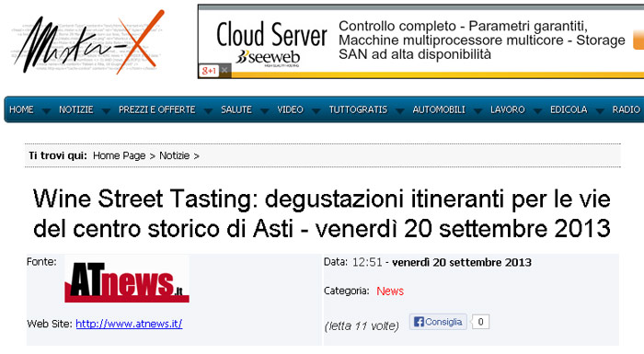Expand the Prezzi e Offerte dropdown arrow
This screenshot has width=644, height=354.
(208, 111)
